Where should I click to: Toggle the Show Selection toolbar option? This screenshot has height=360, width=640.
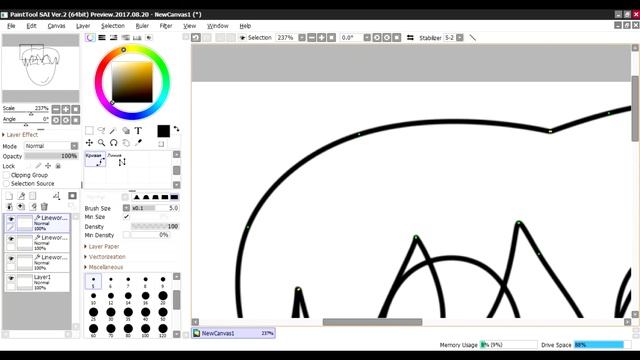242,38
